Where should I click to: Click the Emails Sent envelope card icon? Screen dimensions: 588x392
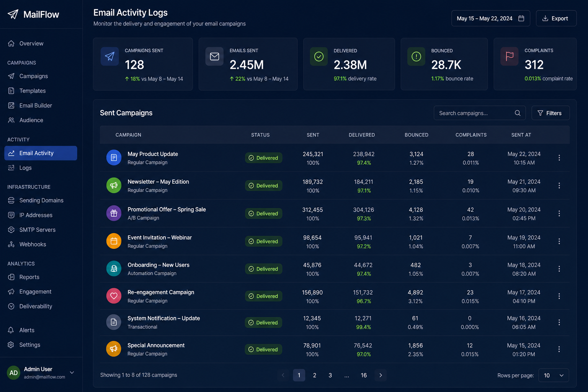tap(214, 56)
